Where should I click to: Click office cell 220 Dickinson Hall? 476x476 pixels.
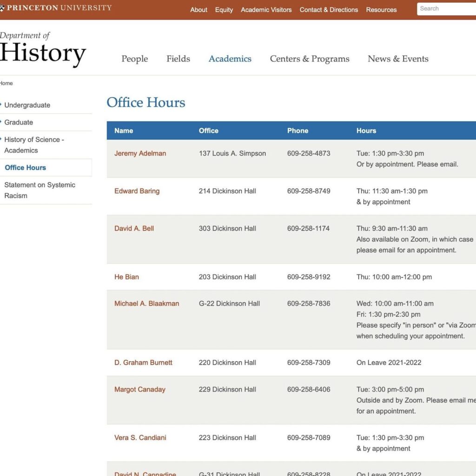point(227,363)
